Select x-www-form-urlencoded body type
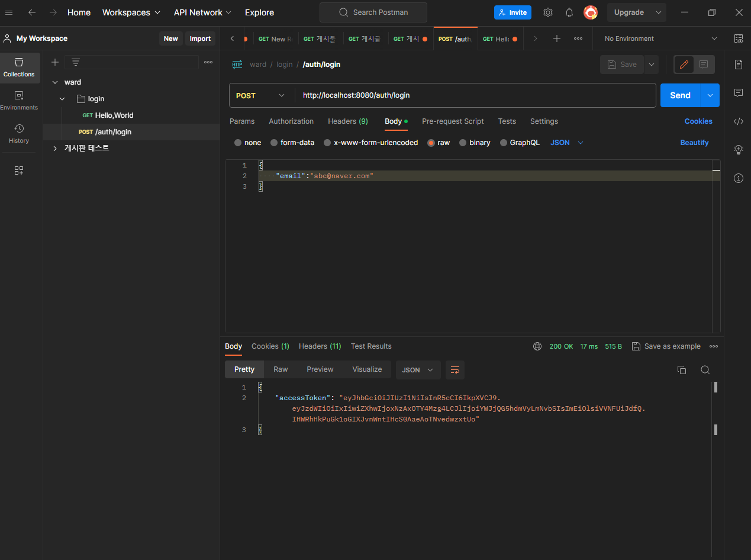Image resolution: width=751 pixels, height=560 pixels. 370,143
